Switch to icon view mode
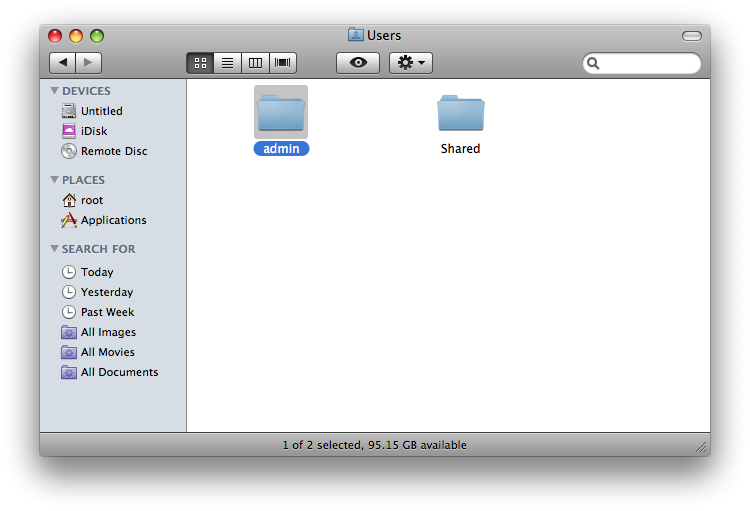 point(200,63)
